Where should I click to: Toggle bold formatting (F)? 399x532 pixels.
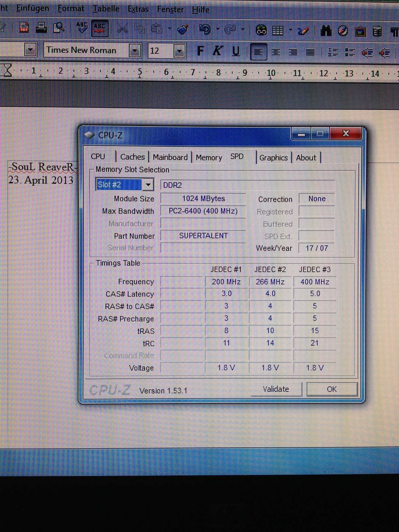pos(200,51)
